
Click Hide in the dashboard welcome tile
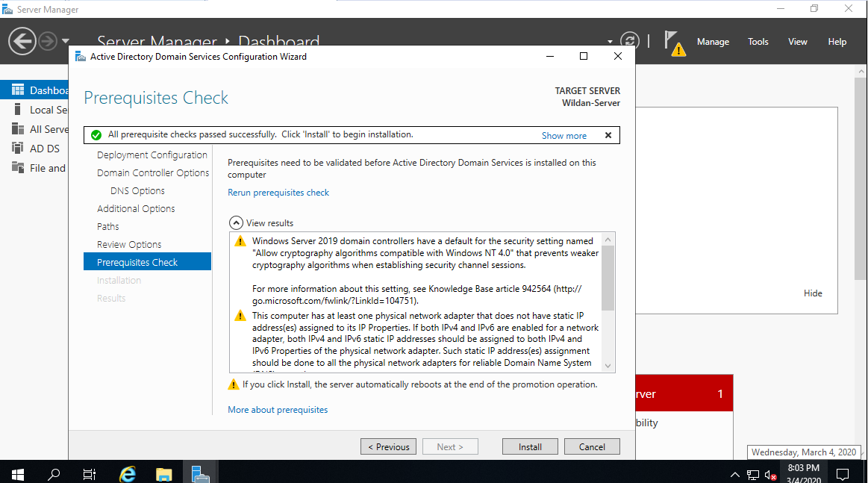(813, 293)
